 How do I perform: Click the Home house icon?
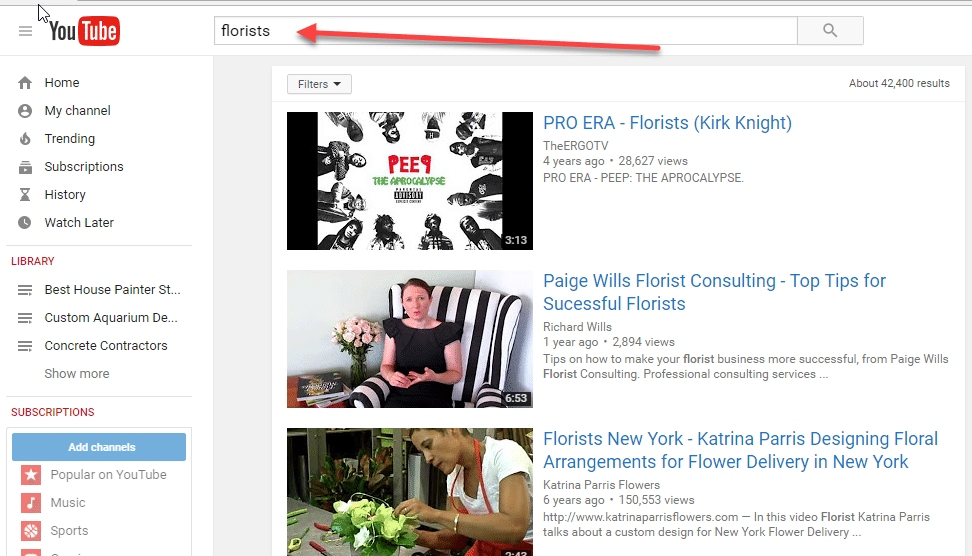(x=25, y=83)
